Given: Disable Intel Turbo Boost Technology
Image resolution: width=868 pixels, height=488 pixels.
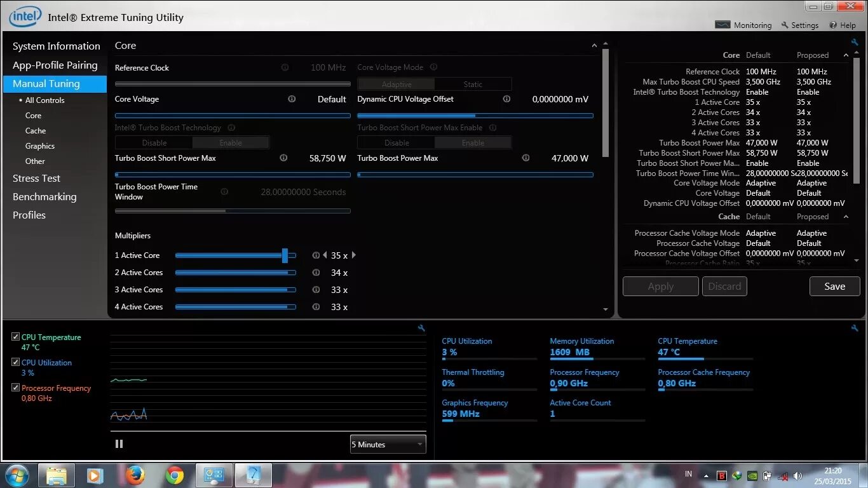Looking at the screenshot, I should point(154,143).
